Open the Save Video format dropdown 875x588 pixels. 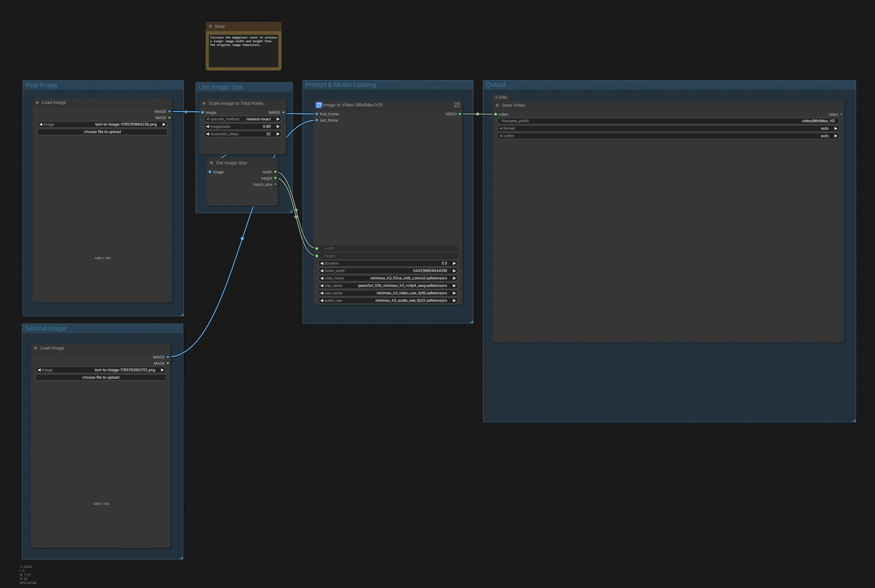coord(668,128)
